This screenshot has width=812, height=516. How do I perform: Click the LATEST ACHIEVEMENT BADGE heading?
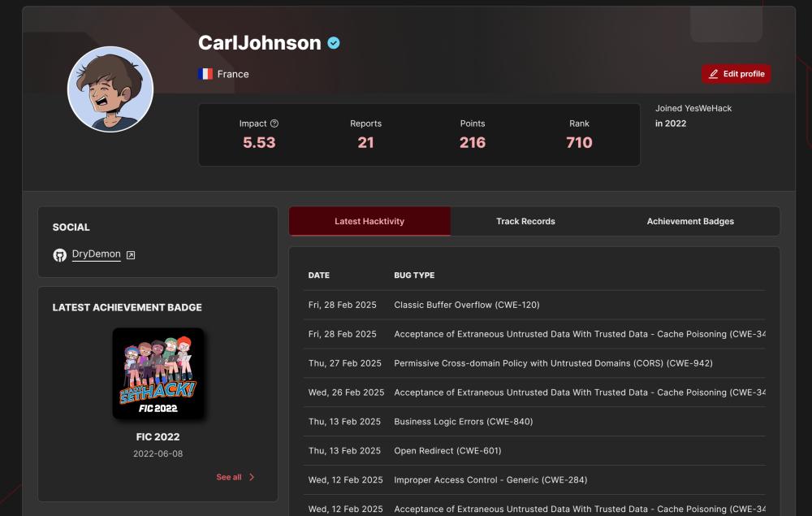[x=127, y=307]
